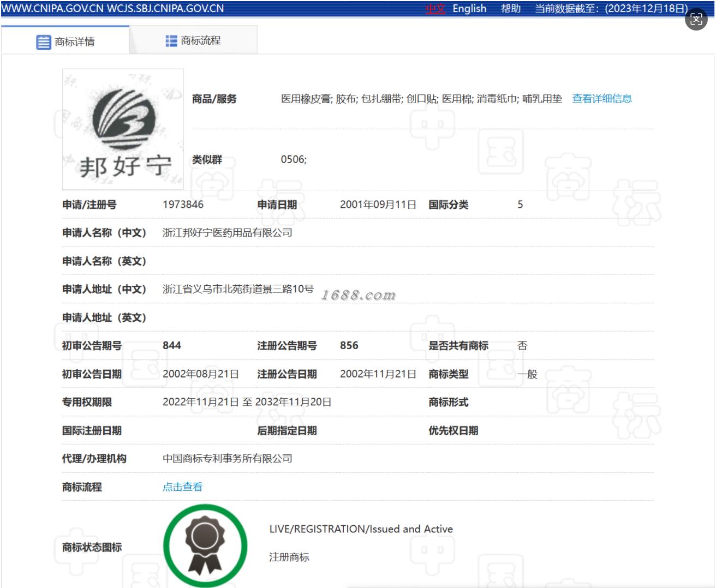Select address 浙江省义乌市北苑街道景三路10号

tap(238, 289)
